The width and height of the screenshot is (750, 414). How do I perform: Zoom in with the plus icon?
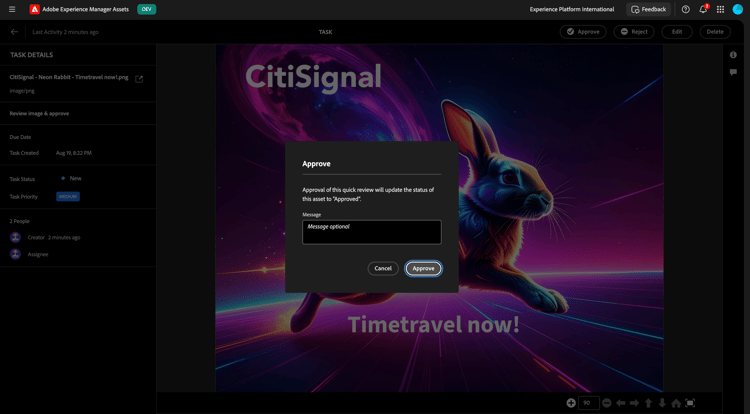click(x=571, y=403)
